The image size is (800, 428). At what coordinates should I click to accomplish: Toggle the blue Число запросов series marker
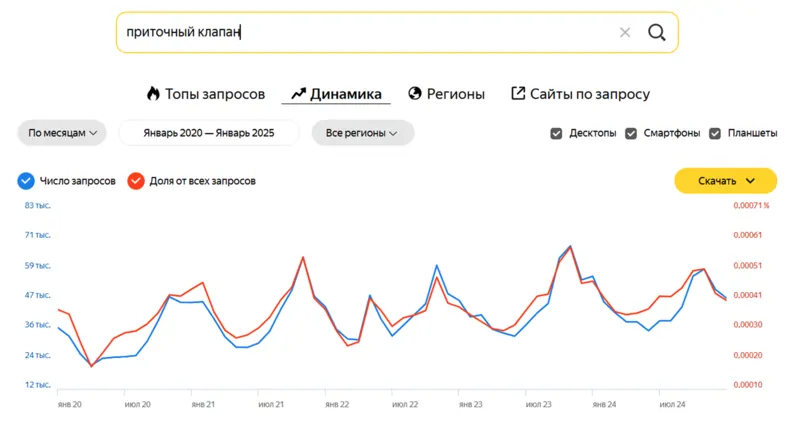[x=27, y=181]
